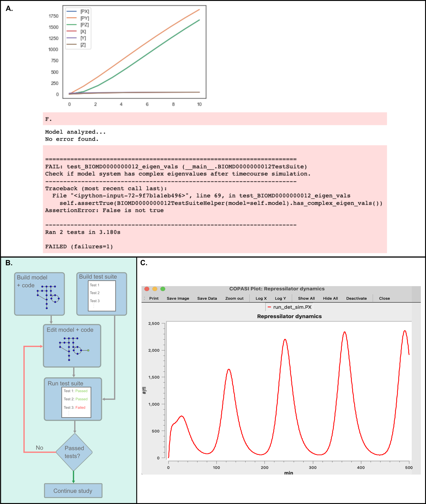Screen dimensions: 426x504
Task: Click yellow minimize button of COPASI window
Action: coord(155,289)
